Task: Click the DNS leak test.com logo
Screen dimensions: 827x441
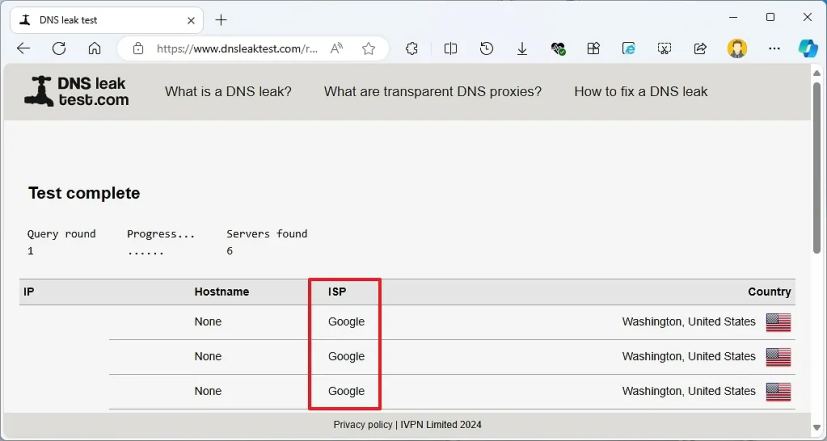Action: click(x=76, y=91)
